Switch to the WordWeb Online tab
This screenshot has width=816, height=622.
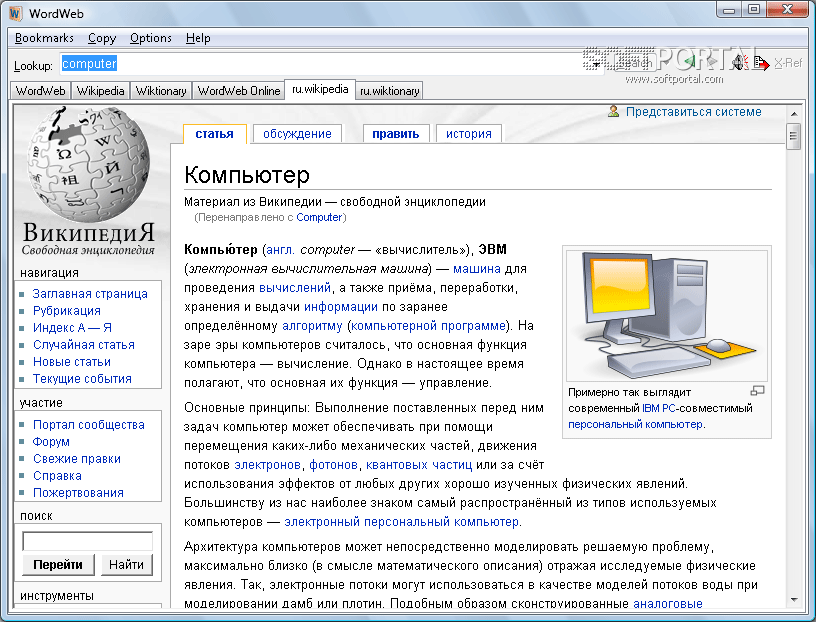coord(239,91)
